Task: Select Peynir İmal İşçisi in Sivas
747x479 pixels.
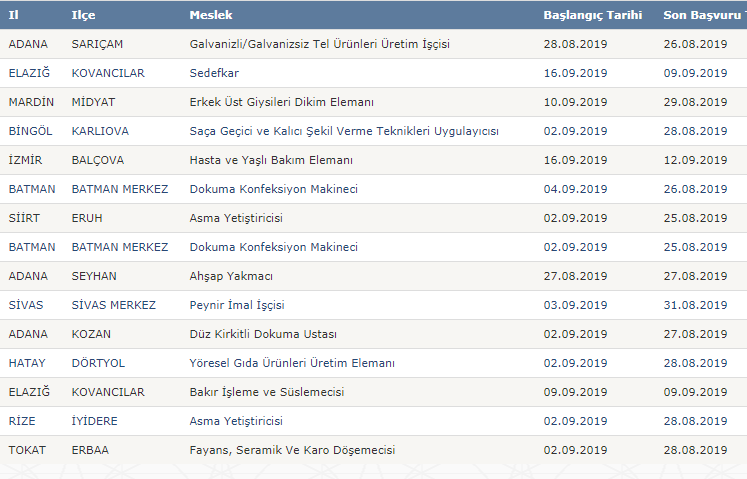Action: pos(237,305)
